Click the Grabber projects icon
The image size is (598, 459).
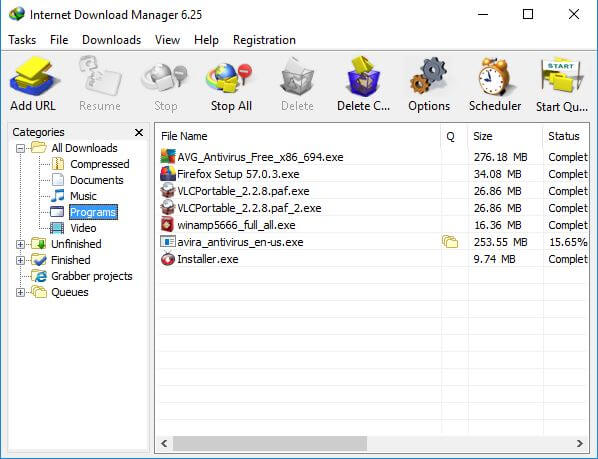point(39,276)
